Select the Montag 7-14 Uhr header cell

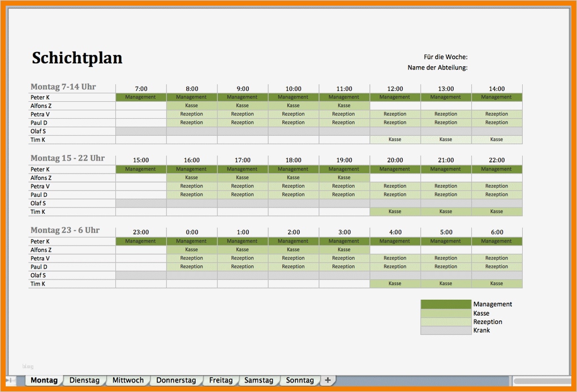tap(64, 87)
